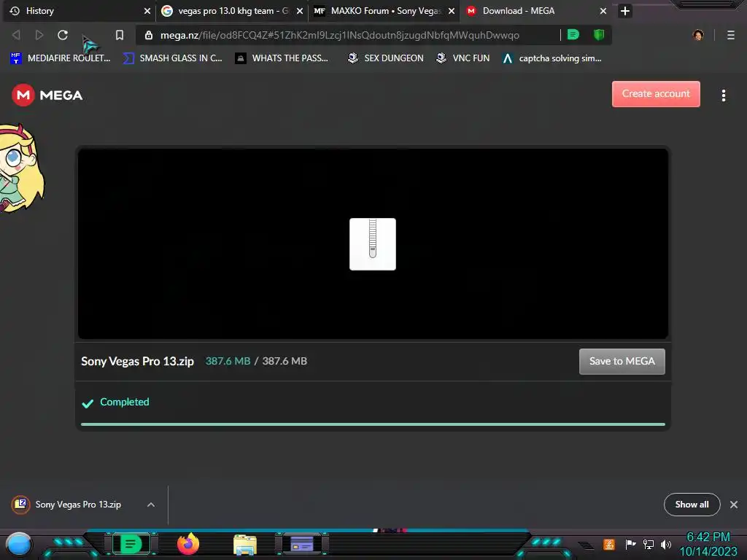Open the browser hamburger menu
Image resolution: width=747 pixels, height=560 pixels.
pos(731,35)
